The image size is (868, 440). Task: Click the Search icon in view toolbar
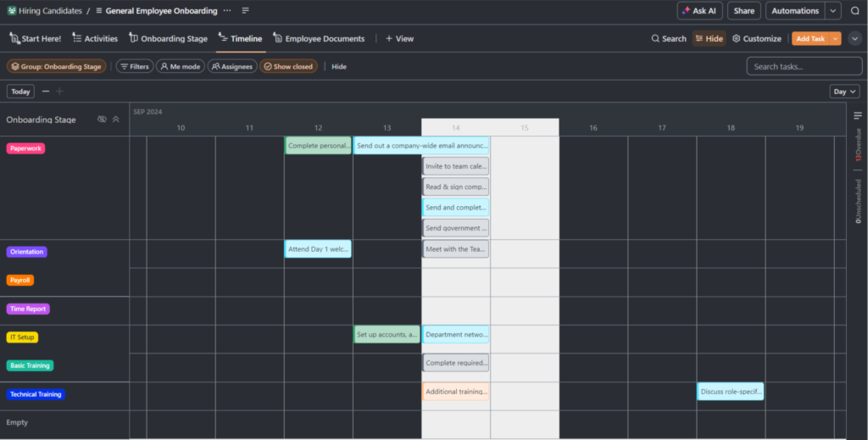(x=669, y=39)
